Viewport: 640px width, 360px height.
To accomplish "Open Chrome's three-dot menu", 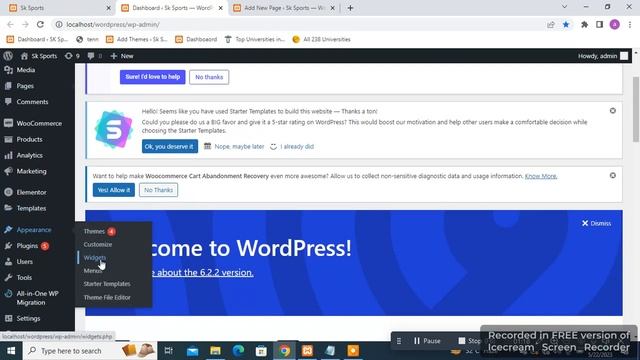I will (x=630, y=24).
